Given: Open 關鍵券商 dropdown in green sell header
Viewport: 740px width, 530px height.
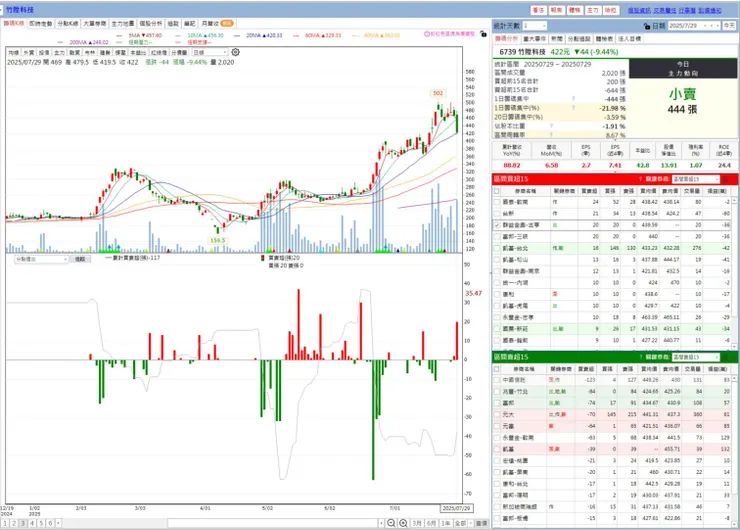Looking at the screenshot, I should [x=696, y=357].
